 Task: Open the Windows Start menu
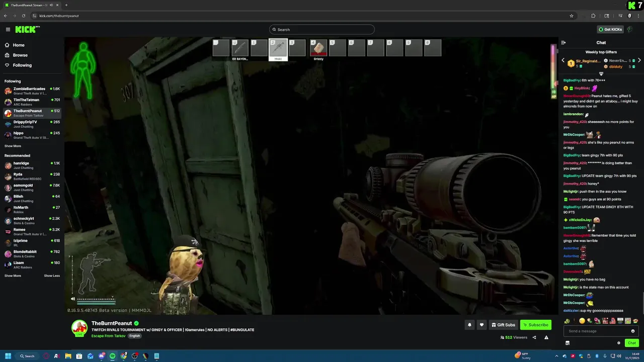pyautogui.click(x=8, y=356)
